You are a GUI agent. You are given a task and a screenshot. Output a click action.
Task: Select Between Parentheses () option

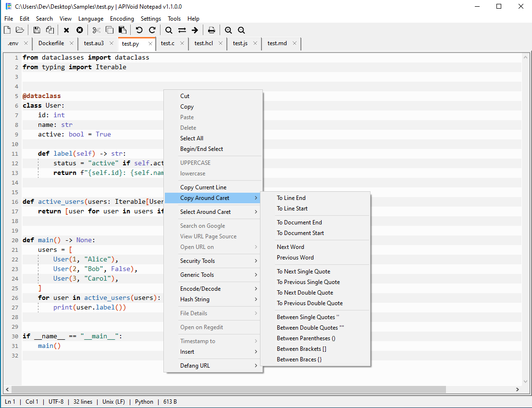point(315,338)
